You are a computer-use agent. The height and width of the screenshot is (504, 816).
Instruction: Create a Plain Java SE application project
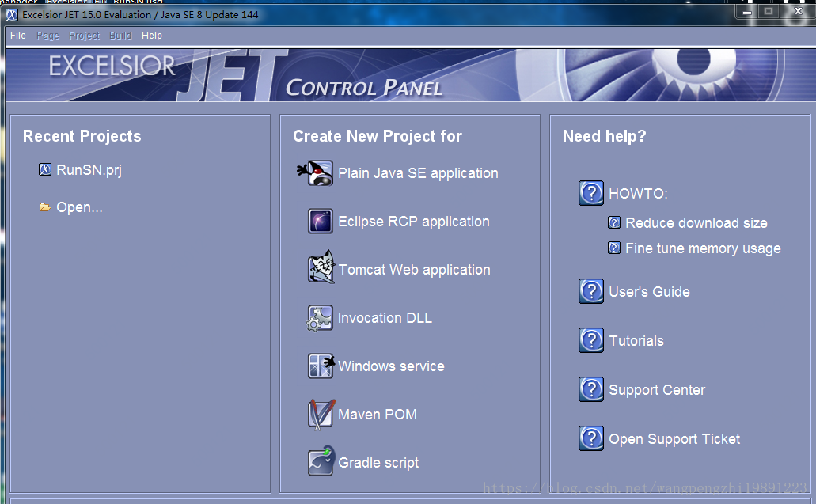point(418,173)
